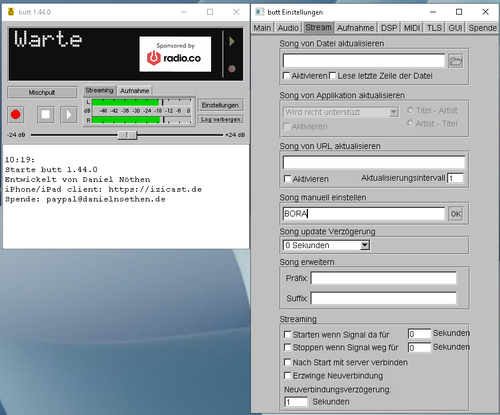Screen dimensions: 500x415
Task: Click the izicast.de URL in log
Action: (x=155, y=189)
